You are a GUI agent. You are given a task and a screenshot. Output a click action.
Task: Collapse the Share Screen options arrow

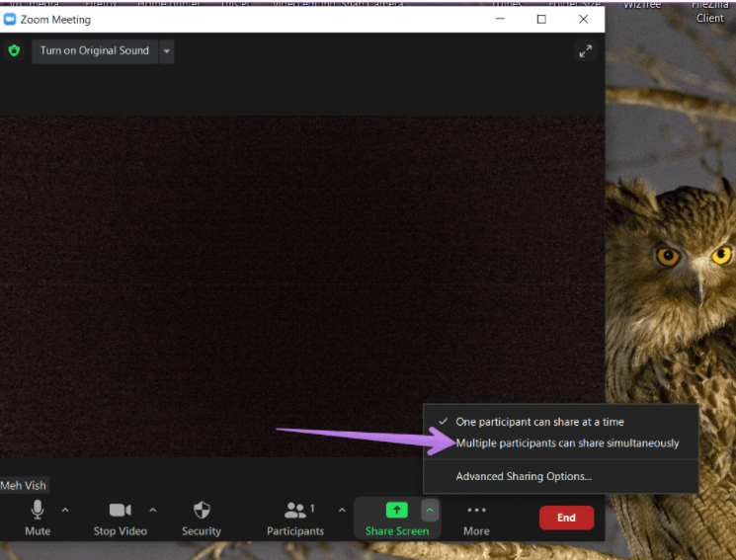point(430,511)
